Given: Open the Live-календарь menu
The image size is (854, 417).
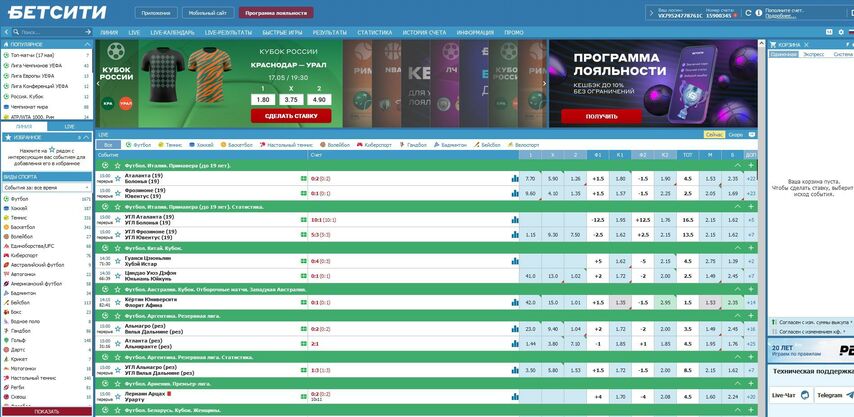Looking at the screenshot, I should [x=172, y=33].
